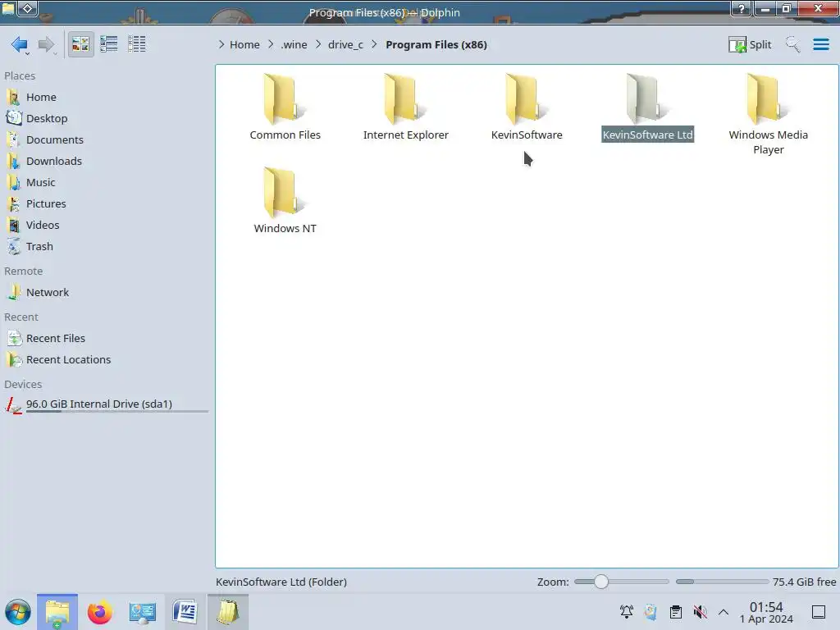
Task: Click '75.4 GiB free' status text
Action: point(804,582)
